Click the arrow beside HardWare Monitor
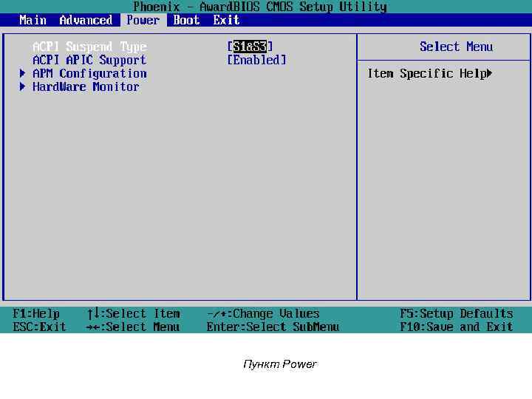This screenshot has height=399, width=532. coord(22,86)
